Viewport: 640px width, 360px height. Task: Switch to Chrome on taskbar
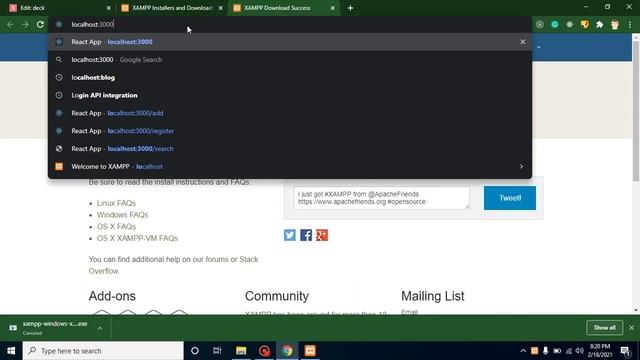click(287, 351)
